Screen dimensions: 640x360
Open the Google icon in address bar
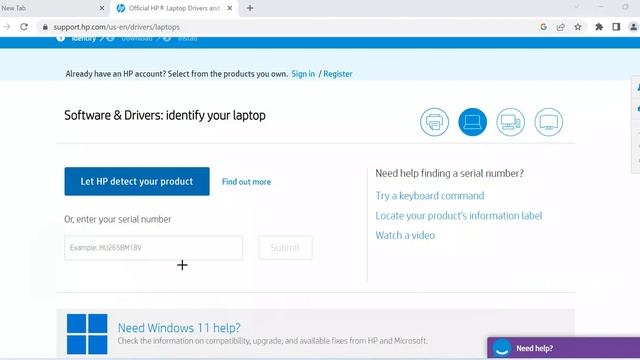[543, 27]
